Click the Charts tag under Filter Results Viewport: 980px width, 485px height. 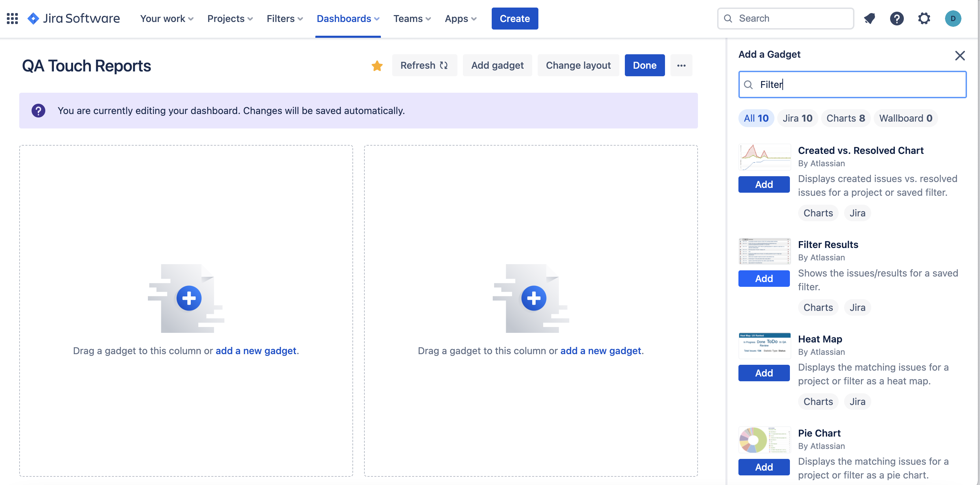pos(818,308)
